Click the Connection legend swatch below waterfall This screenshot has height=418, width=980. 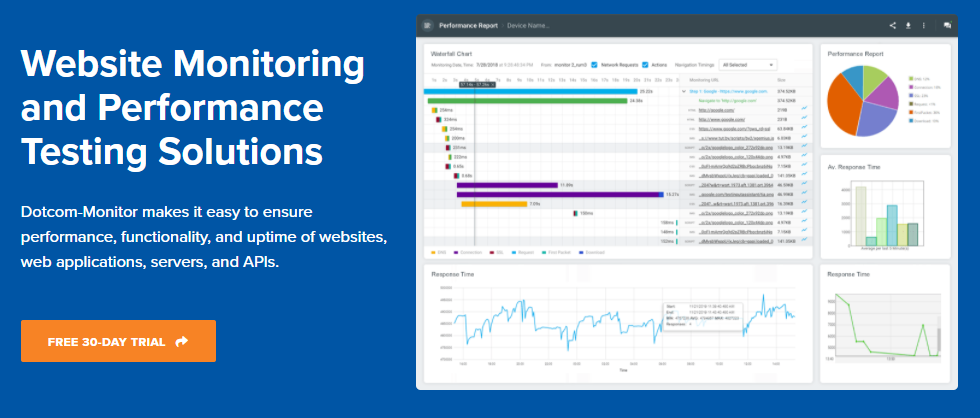coord(456,252)
